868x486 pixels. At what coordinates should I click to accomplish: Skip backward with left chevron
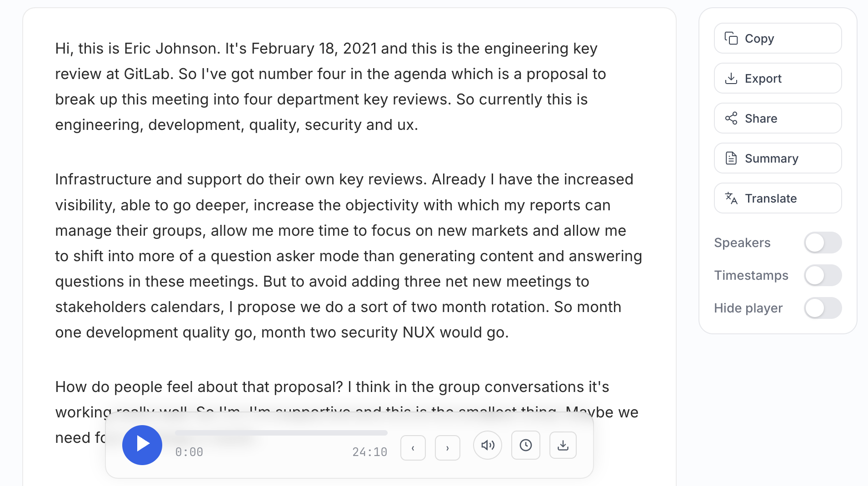[413, 447]
